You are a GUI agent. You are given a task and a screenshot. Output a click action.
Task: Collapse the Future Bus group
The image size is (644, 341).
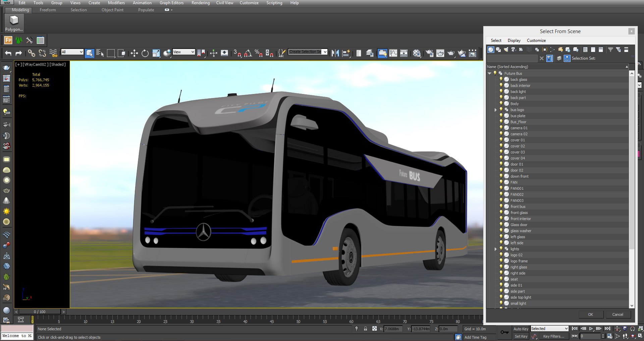tap(490, 73)
